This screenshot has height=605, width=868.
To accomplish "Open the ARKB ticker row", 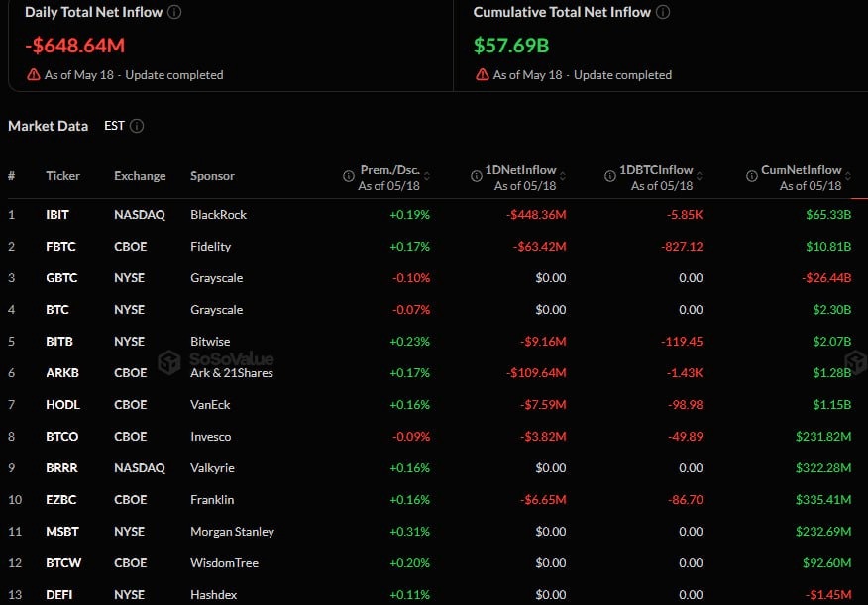I will (62, 372).
